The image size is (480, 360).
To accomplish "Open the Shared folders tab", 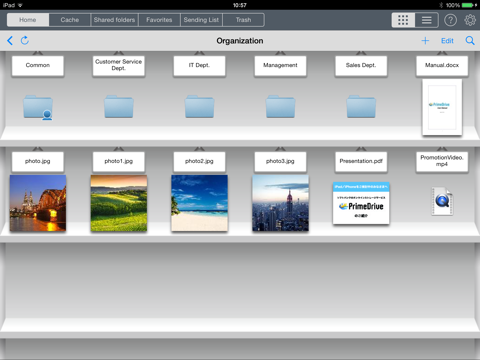I will click(114, 20).
